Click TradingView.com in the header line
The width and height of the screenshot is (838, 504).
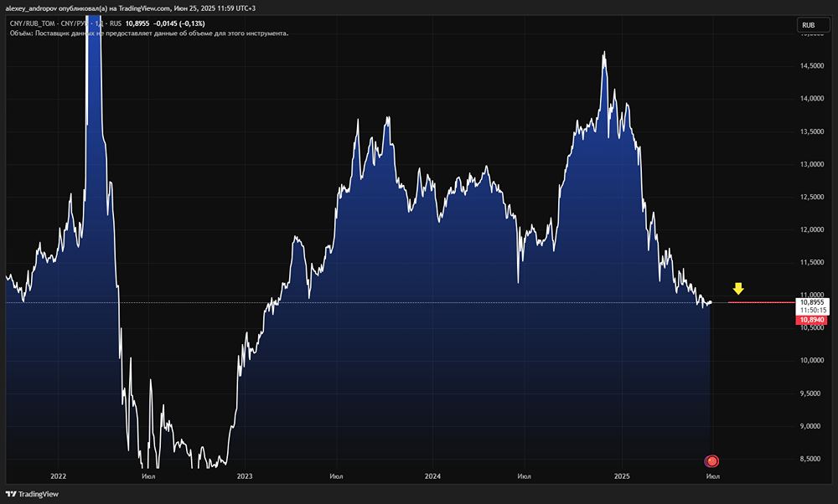[144, 8]
